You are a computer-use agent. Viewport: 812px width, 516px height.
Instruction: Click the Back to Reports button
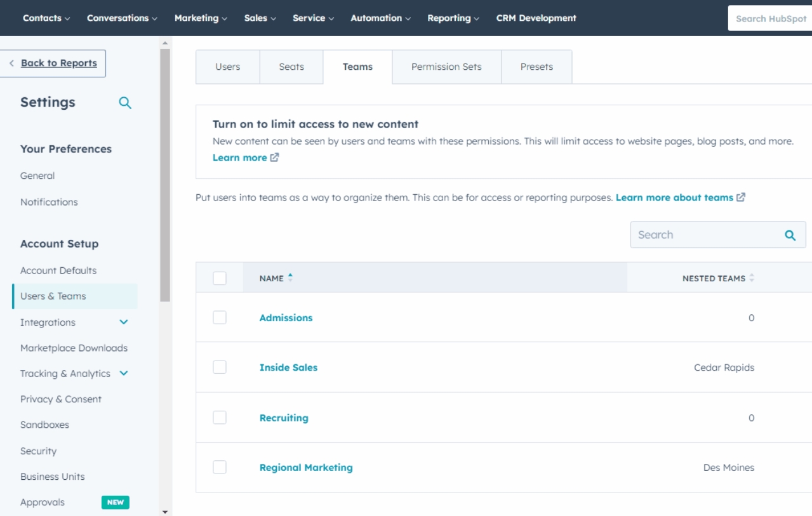53,63
